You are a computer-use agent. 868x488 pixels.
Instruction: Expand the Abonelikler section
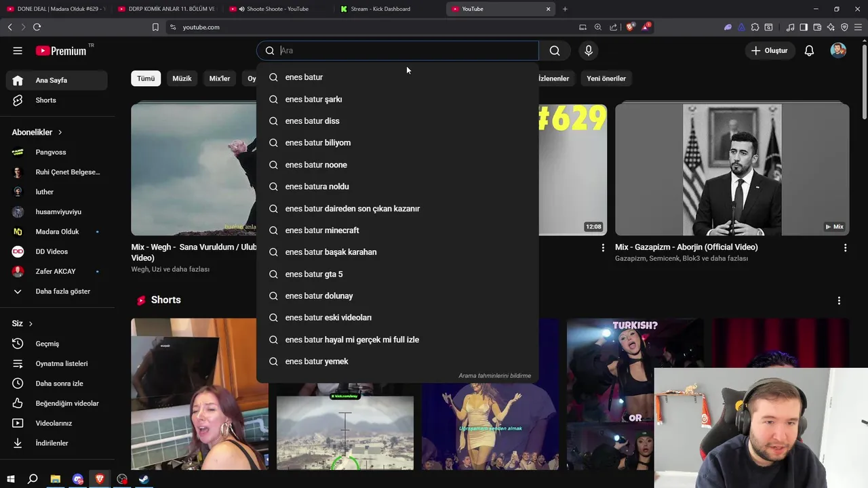[x=37, y=132]
